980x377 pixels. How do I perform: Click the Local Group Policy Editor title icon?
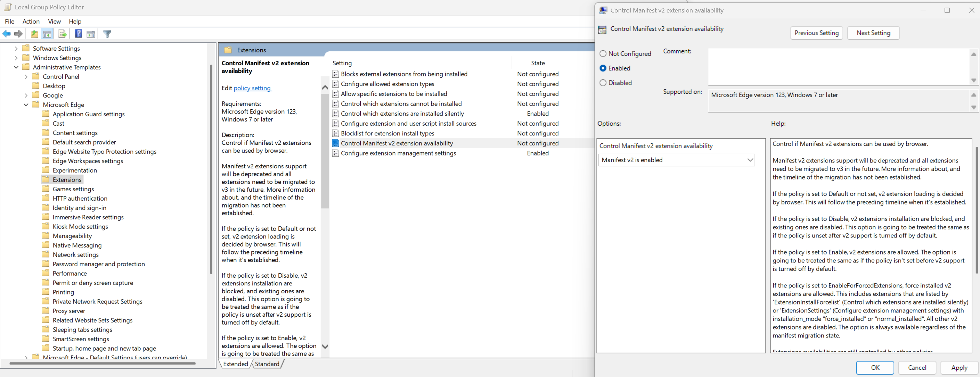(x=7, y=7)
